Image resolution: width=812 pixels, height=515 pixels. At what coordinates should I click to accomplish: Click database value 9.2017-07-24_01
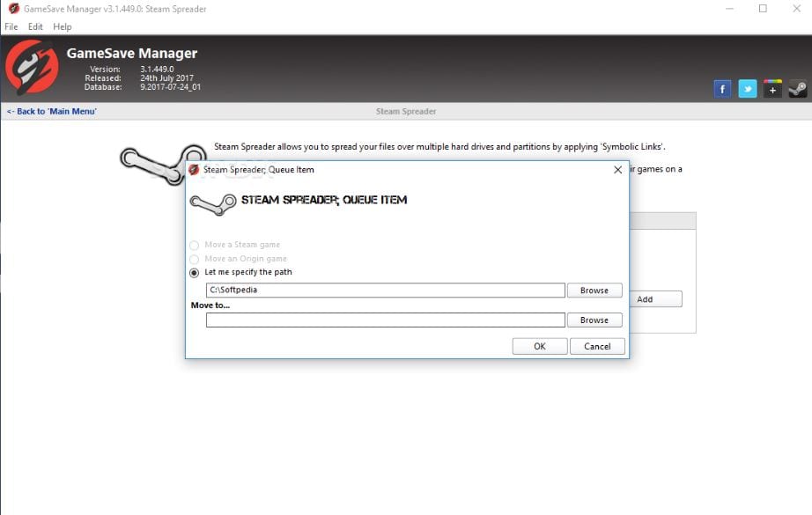coord(170,87)
